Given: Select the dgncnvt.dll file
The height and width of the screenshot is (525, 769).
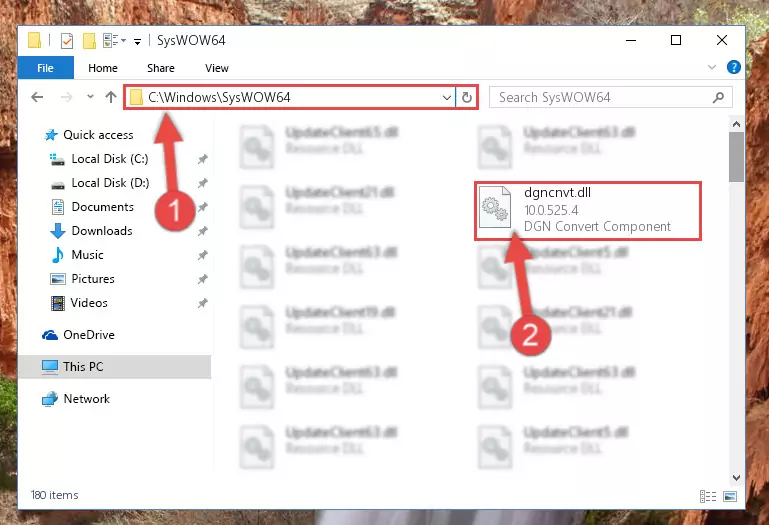Looking at the screenshot, I should point(588,210).
